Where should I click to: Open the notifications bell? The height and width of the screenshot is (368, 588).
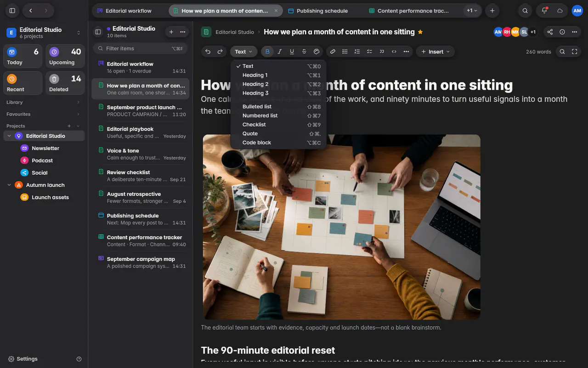click(544, 11)
